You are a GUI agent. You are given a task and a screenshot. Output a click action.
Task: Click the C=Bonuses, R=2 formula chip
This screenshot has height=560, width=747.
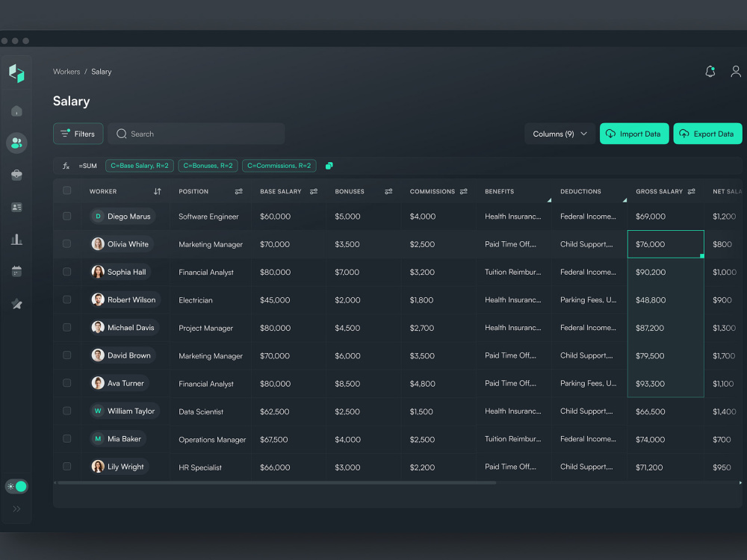(208, 166)
